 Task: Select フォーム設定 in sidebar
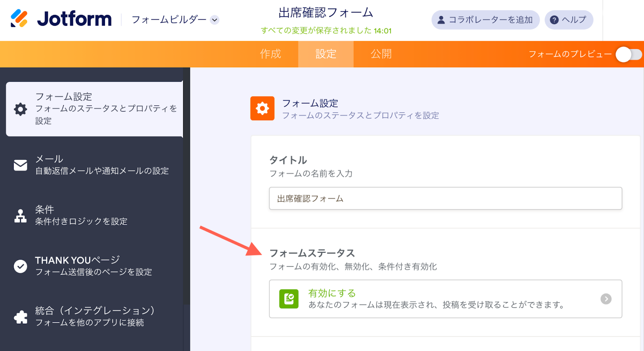point(95,109)
